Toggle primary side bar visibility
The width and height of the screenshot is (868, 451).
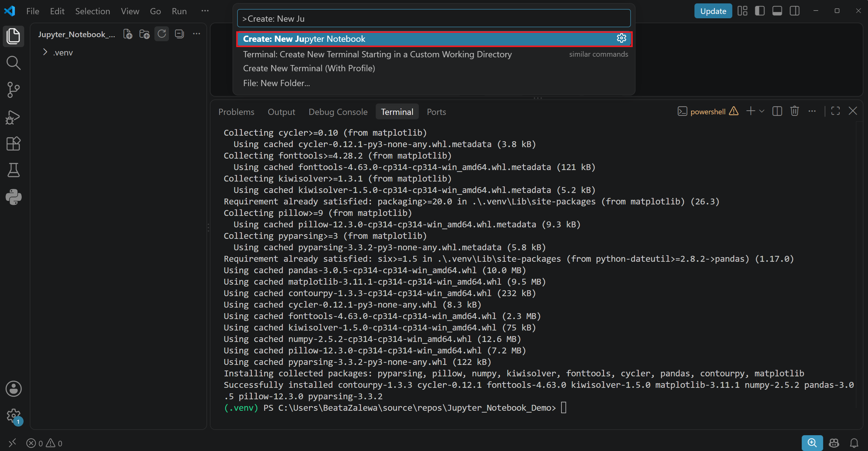pyautogui.click(x=759, y=11)
